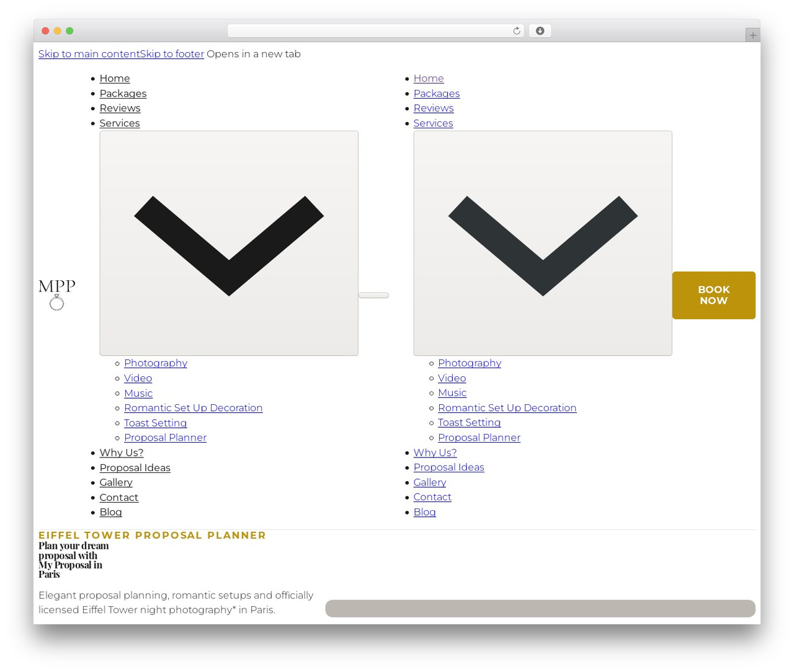This screenshot has height=672, width=794.
Task: Select Reviews in the blue navigation menu
Action: [x=434, y=108]
